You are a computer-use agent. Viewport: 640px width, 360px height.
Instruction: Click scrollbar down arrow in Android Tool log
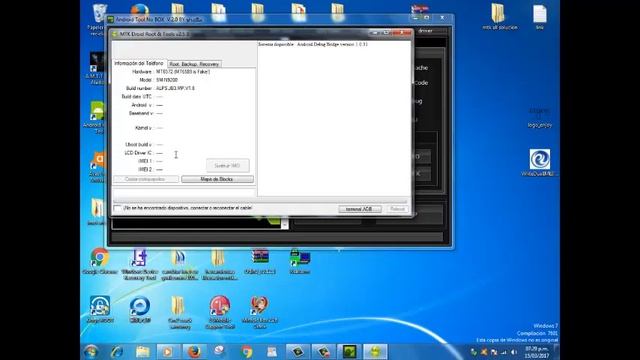[x=285, y=225]
